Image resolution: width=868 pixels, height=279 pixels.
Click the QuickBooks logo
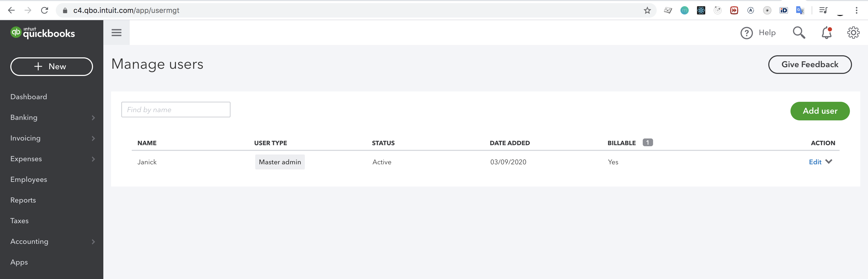42,33
